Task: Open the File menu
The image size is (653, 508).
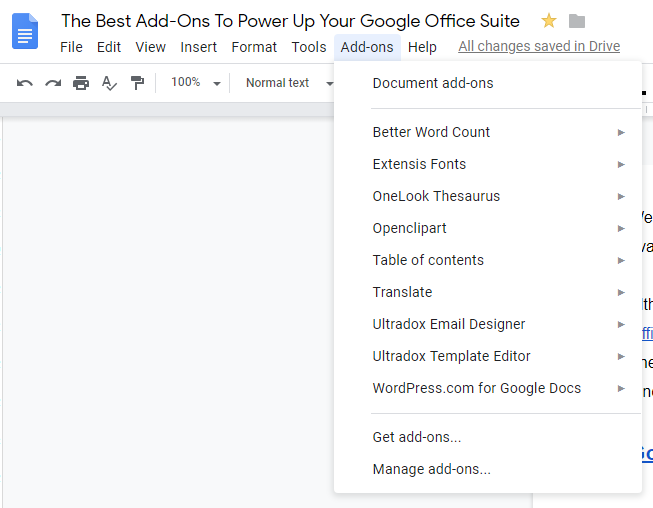Action: tap(71, 47)
